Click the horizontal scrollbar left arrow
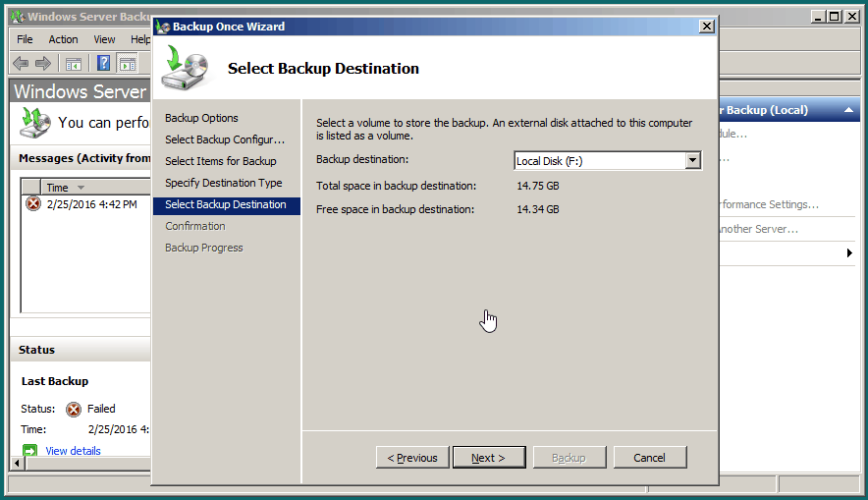 coord(17,463)
